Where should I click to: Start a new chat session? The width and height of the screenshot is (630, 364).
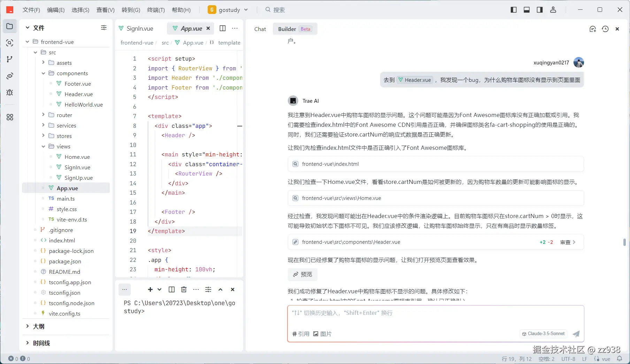pos(593,29)
